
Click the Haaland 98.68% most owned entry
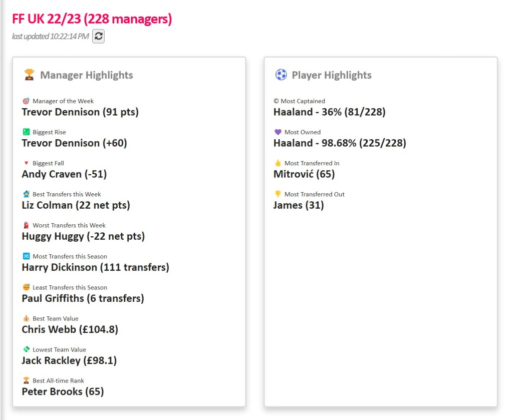coord(340,143)
